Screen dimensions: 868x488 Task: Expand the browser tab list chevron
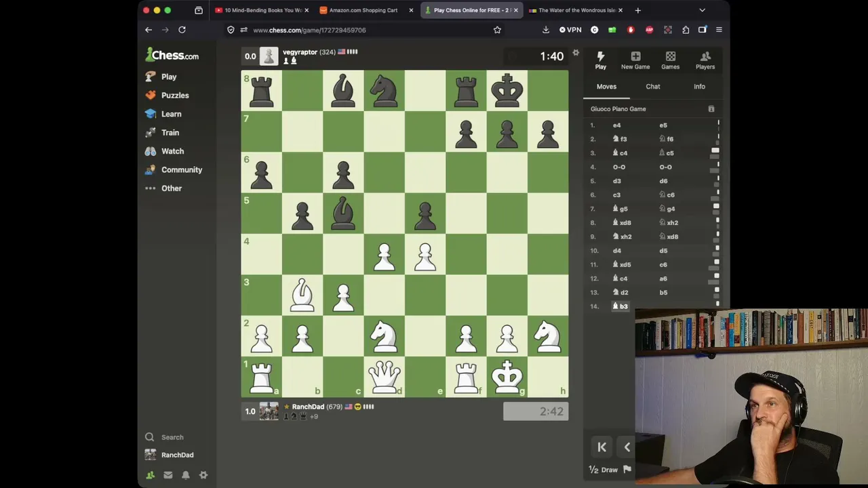click(703, 10)
